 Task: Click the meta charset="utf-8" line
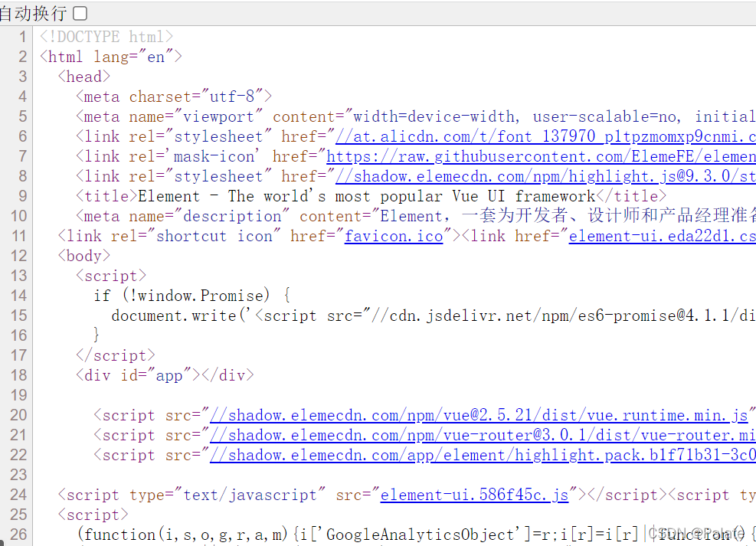pos(174,96)
